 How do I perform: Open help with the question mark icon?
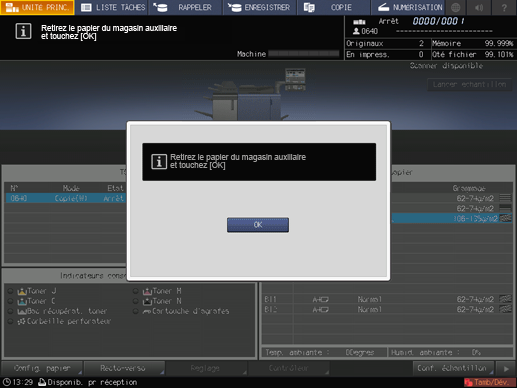tap(504, 7)
